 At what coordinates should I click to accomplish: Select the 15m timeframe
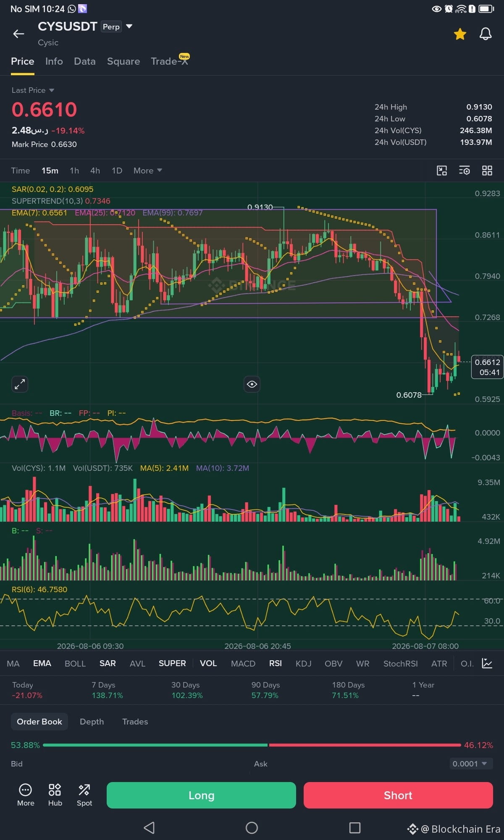(x=50, y=171)
